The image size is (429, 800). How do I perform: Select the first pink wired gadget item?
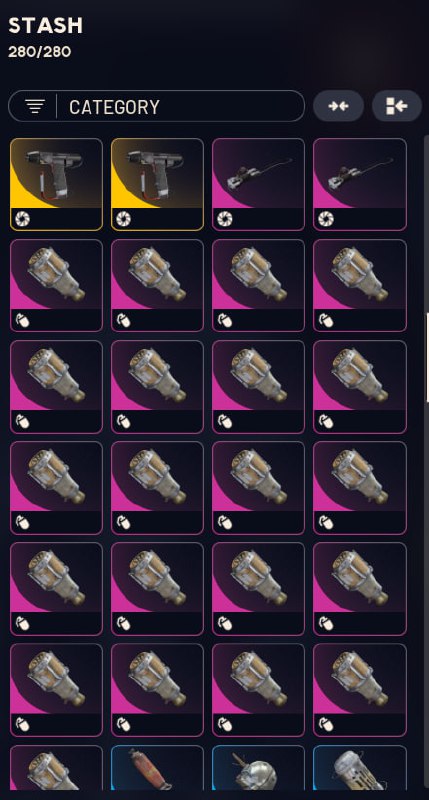coord(258,184)
